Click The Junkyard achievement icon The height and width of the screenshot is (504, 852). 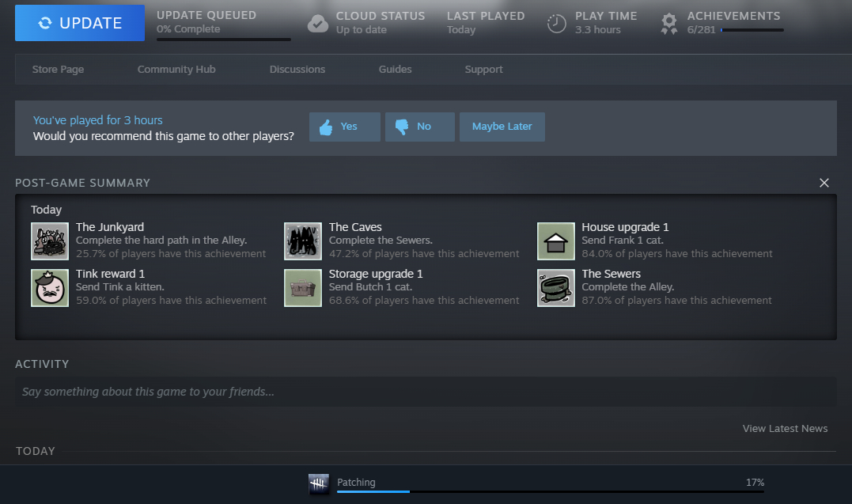click(50, 241)
